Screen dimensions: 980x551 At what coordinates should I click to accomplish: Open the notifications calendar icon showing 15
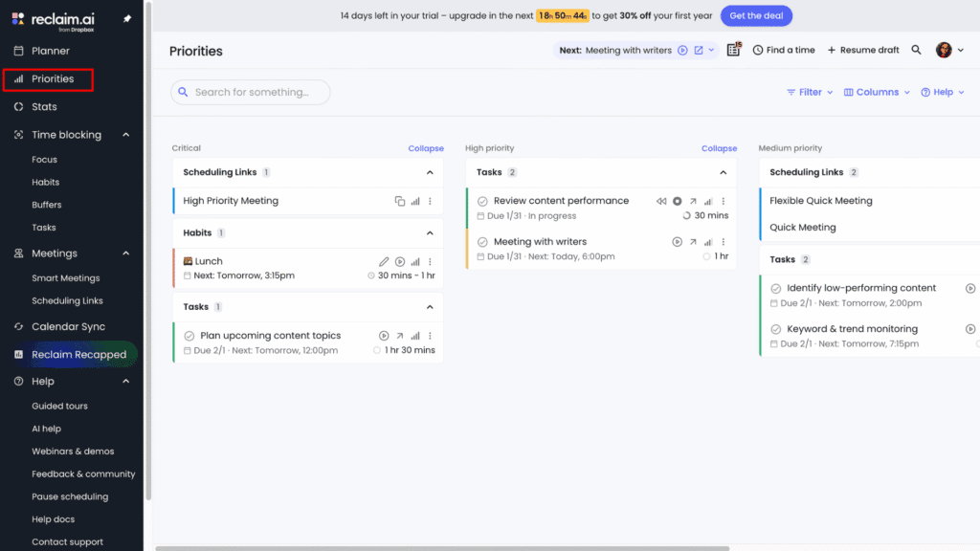[x=733, y=50]
